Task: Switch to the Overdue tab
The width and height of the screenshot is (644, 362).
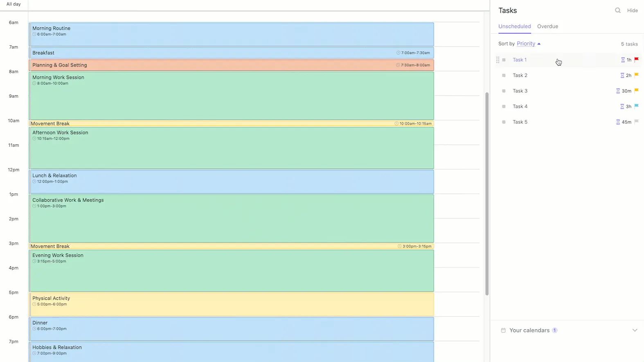Action: tap(547, 26)
